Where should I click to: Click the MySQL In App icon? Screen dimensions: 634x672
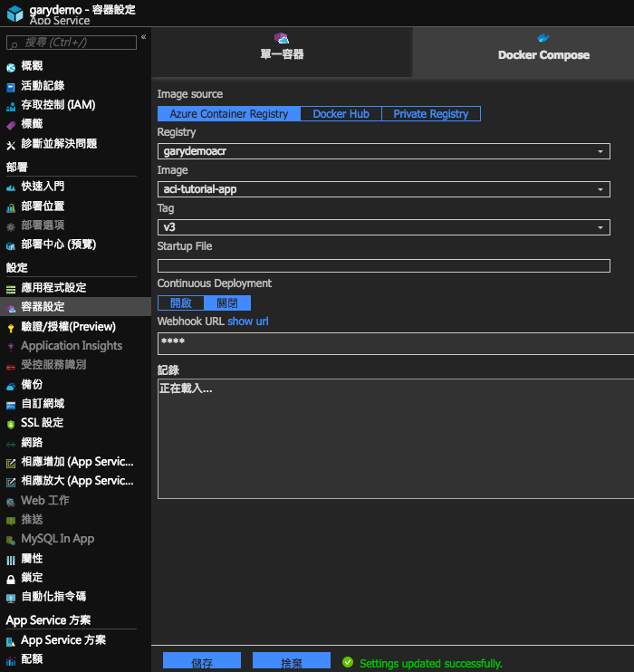11,541
